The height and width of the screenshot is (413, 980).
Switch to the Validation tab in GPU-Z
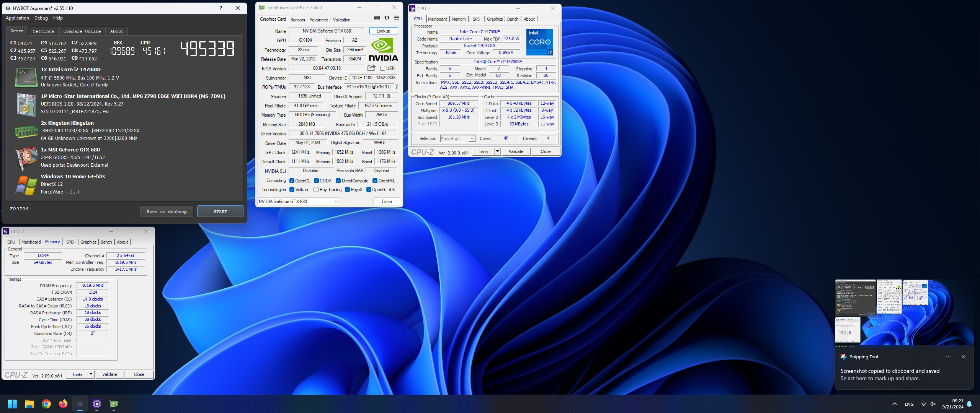coord(341,20)
